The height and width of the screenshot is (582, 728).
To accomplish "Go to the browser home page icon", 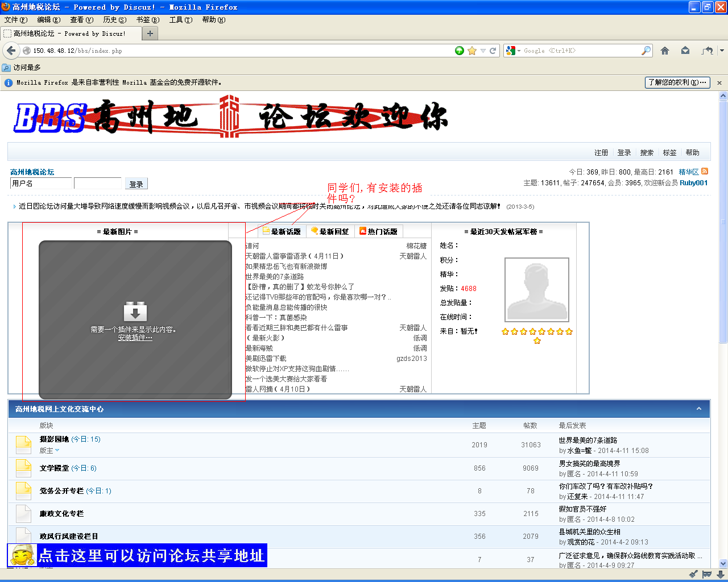I will pos(664,51).
